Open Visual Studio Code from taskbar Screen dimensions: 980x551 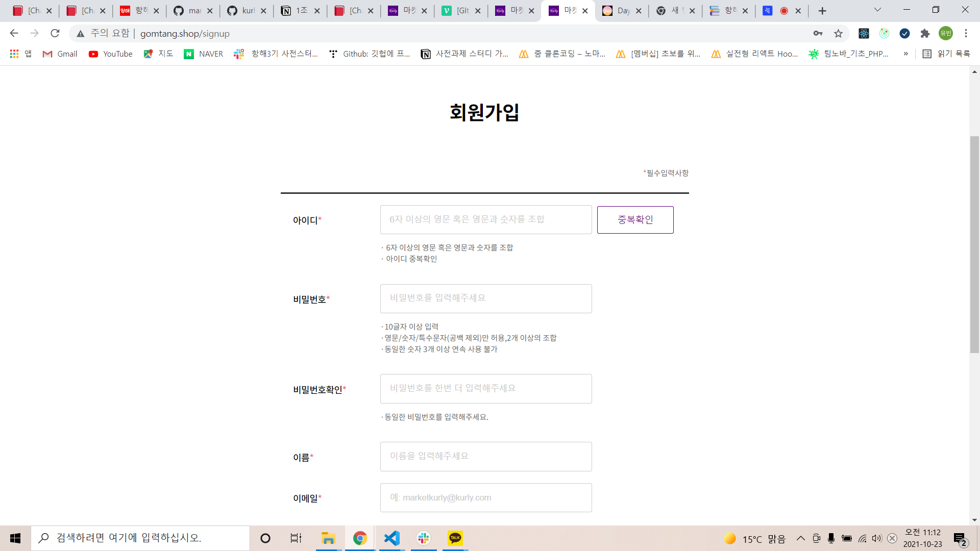point(391,538)
